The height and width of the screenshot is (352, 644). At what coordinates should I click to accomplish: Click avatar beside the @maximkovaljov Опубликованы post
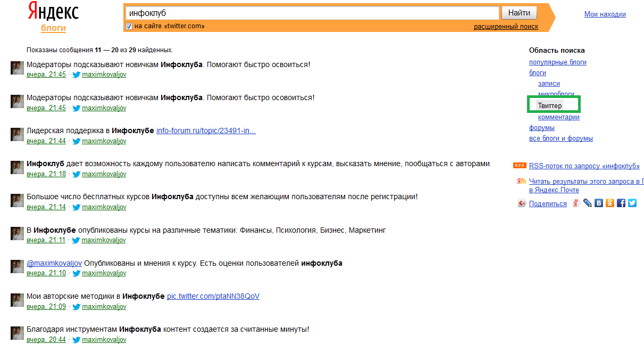click(x=17, y=266)
